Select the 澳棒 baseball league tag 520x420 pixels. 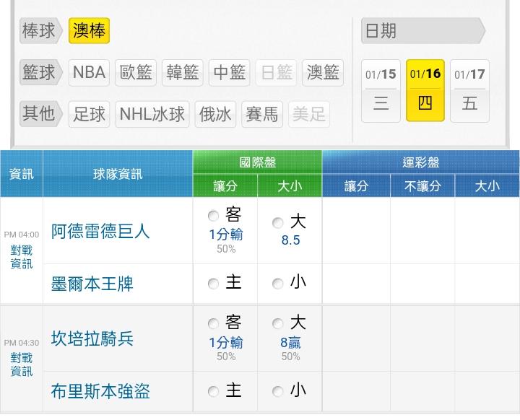coord(89,31)
